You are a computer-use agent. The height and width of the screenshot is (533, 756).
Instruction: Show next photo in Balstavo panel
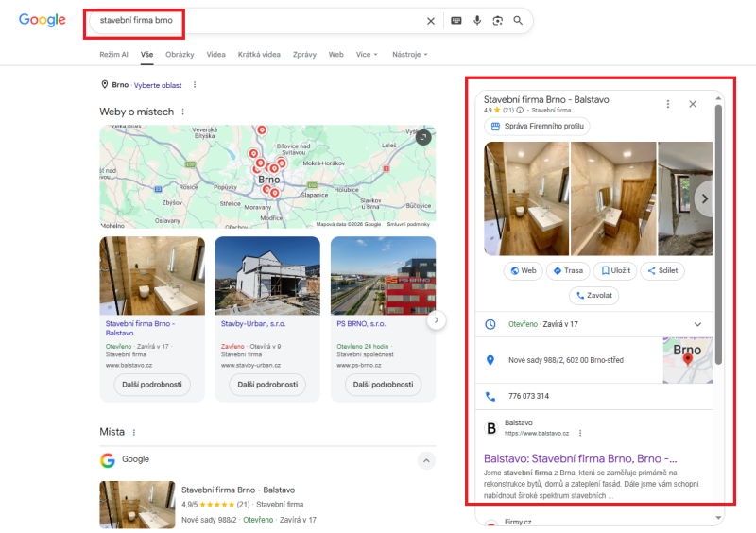[704, 198]
